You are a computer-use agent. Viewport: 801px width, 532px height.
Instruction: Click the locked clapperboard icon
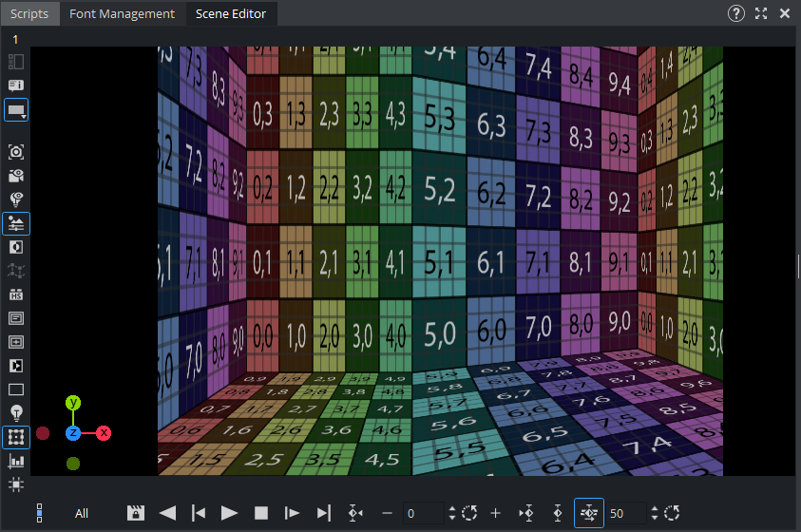(136, 513)
